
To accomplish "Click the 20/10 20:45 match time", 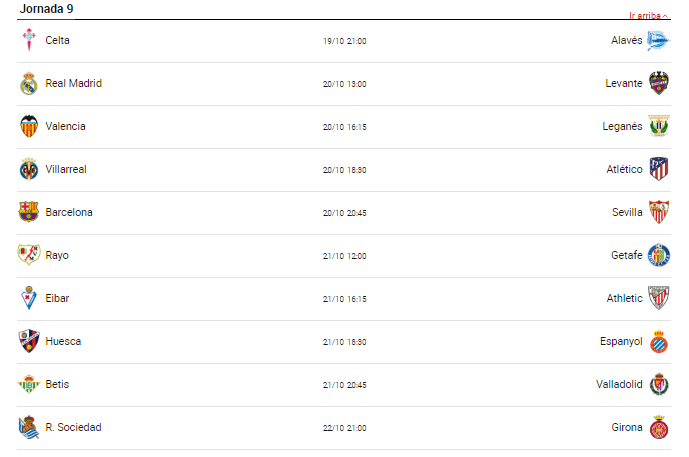I will pyautogui.click(x=344, y=212).
